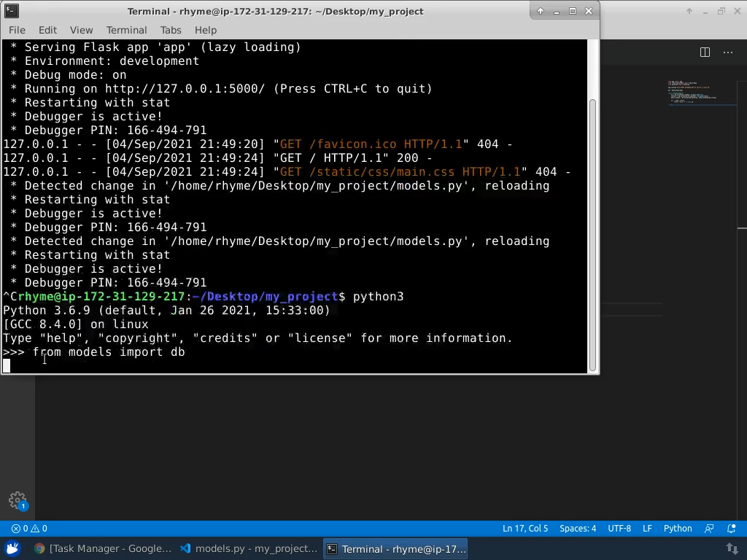Click the terminal window icon in title bar
747x560 pixels.
[12, 11]
